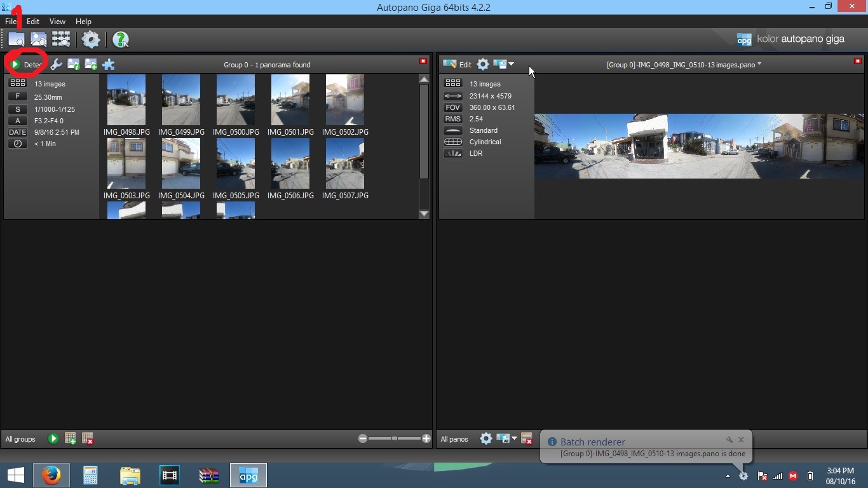This screenshot has height=488, width=868.
Task: Click the RMS 2.54 value
Action: tap(476, 119)
